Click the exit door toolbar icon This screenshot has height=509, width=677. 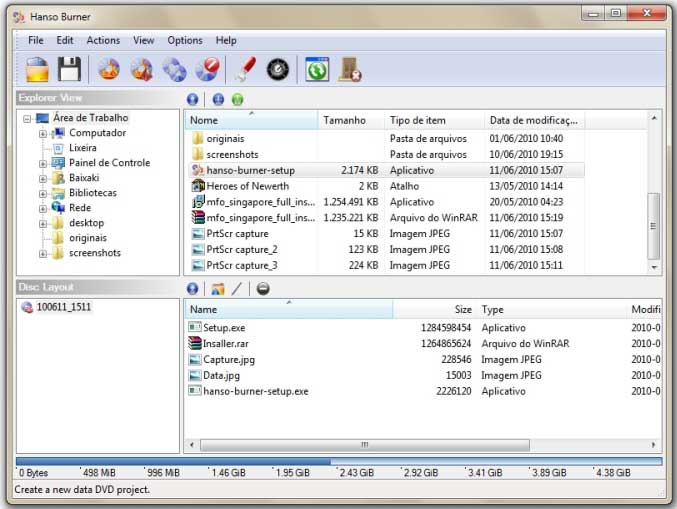(x=349, y=69)
